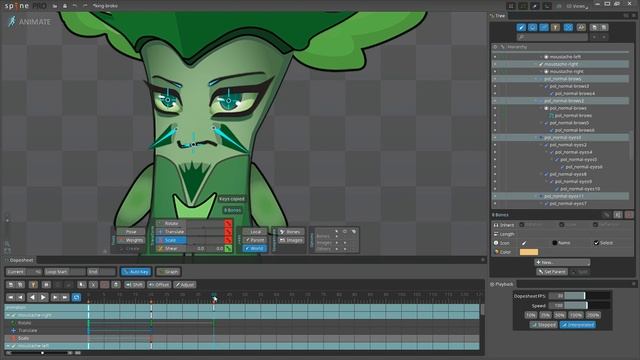Screen dimensions: 640x360
Task: Toggle slots filter icon in Tree panel
Action: 532,27
